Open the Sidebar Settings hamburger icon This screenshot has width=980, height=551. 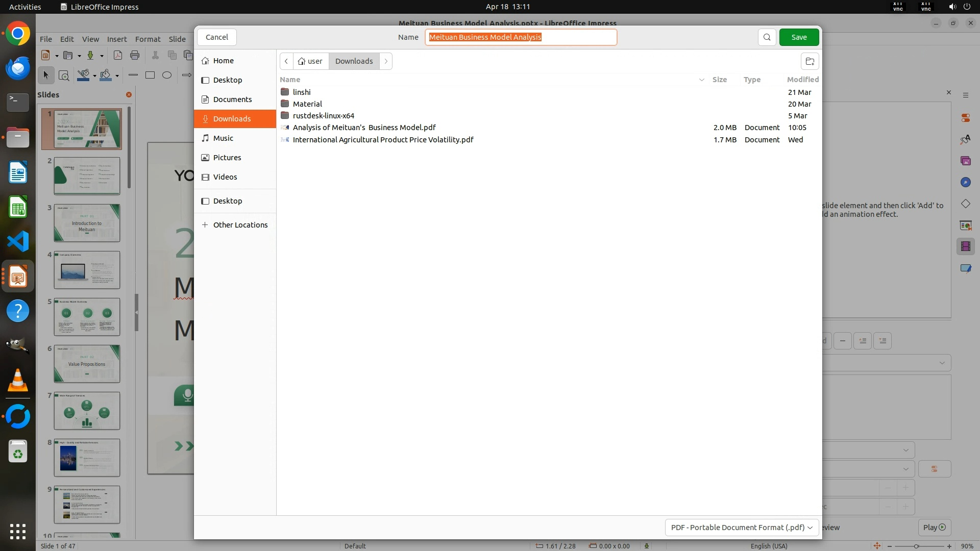(x=965, y=95)
